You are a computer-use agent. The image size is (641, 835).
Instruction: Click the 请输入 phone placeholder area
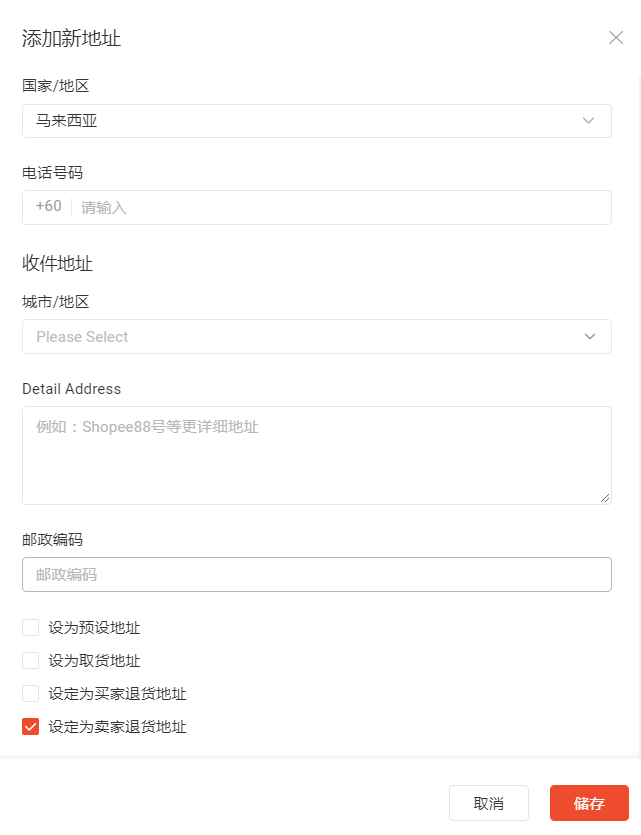click(200, 207)
